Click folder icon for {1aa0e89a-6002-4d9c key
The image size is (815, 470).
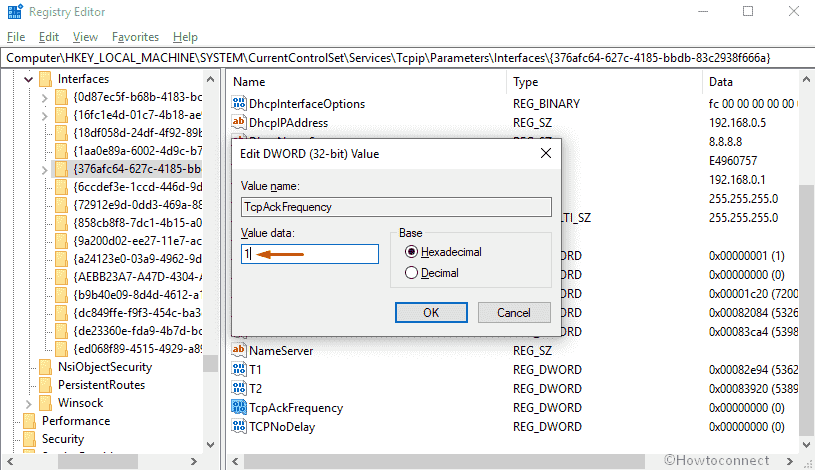pos(61,151)
